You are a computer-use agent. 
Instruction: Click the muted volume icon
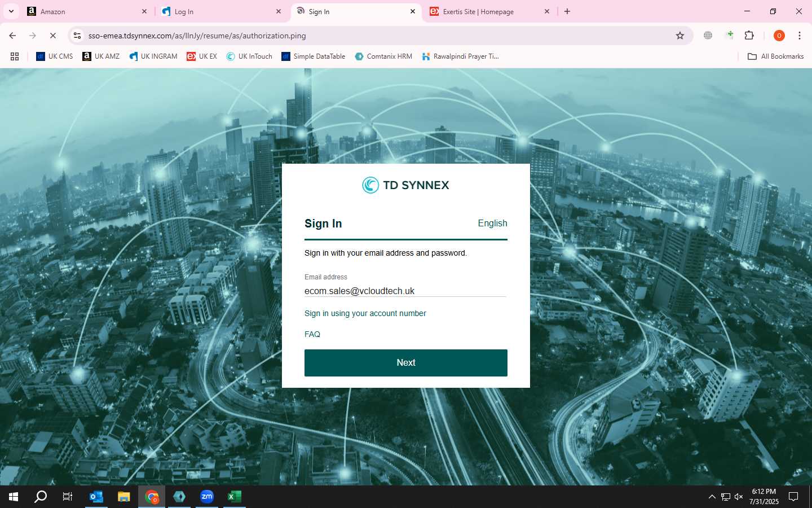tap(739, 497)
